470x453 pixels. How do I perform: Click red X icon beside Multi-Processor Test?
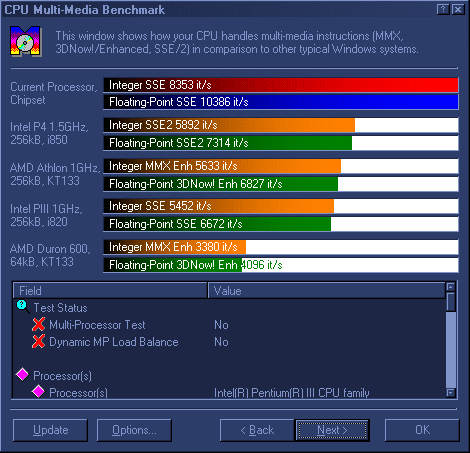(39, 324)
